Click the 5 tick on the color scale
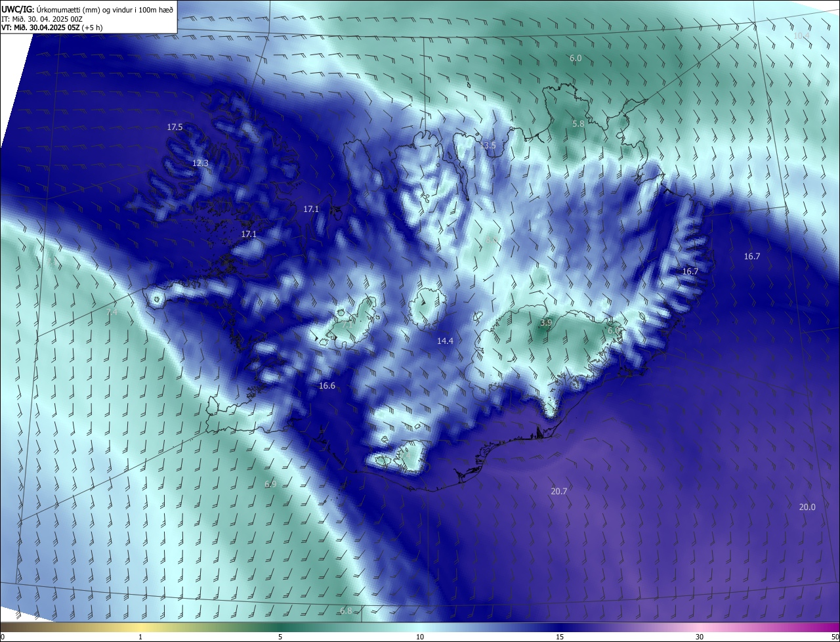Image resolution: width=840 pixels, height=642 pixels. click(280, 637)
